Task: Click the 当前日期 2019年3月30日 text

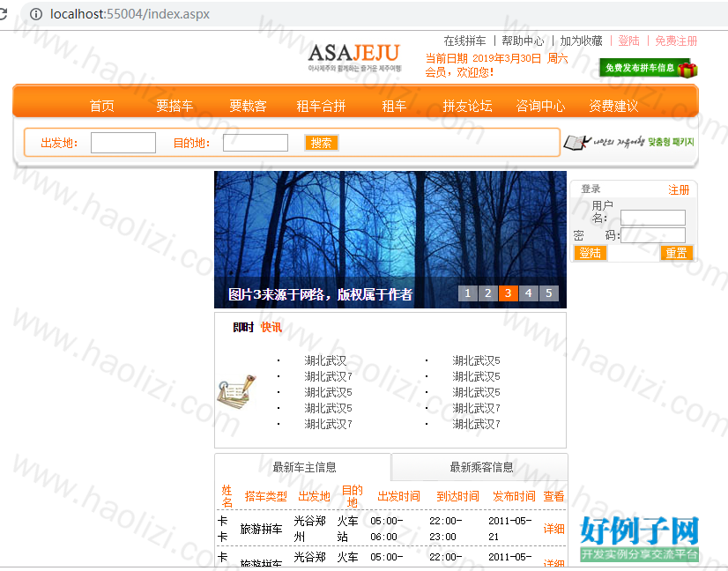Action: 497,58
